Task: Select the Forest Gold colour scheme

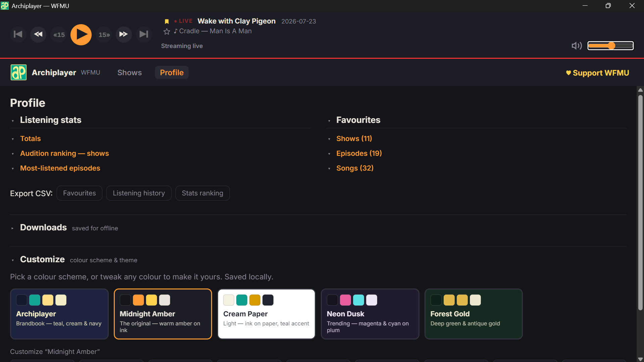Action: click(x=474, y=314)
